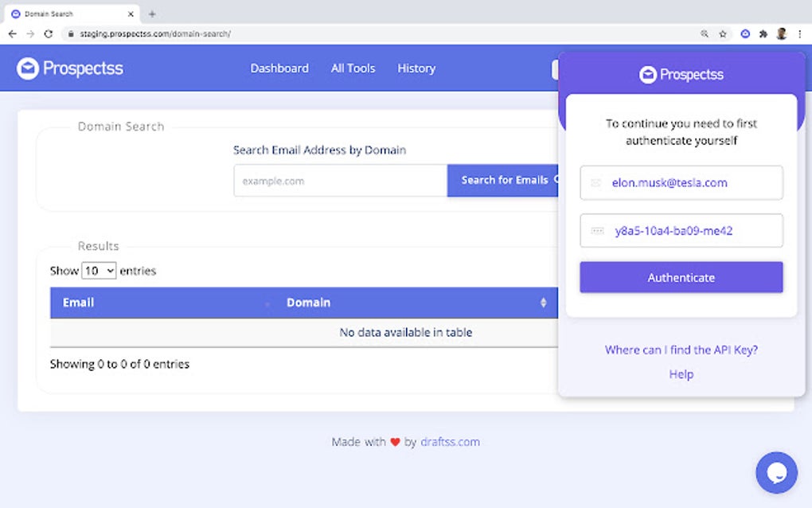The width and height of the screenshot is (812, 508).
Task: Click 'Showing 0 to 0 of 0 entries' text
Action: click(119, 364)
